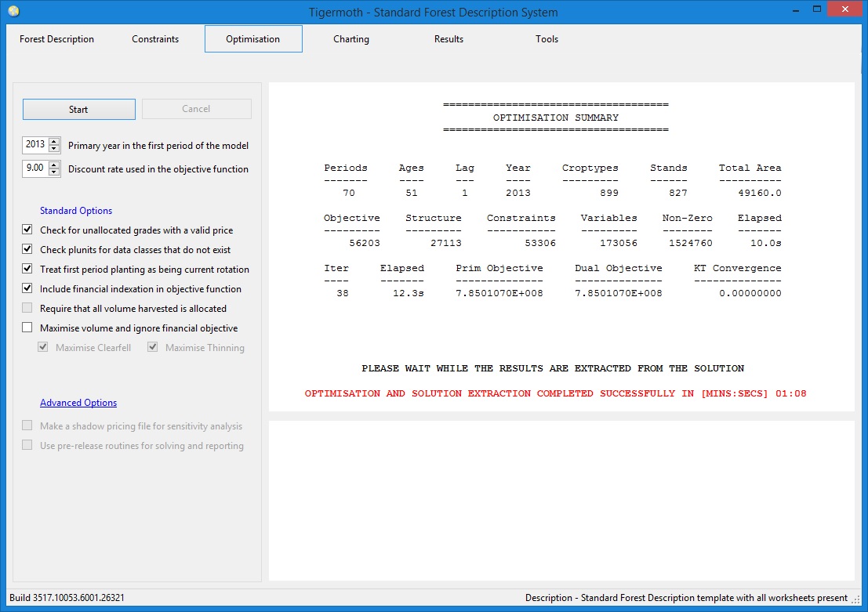Enable Maximise volume and ignore financial objective

pos(27,328)
